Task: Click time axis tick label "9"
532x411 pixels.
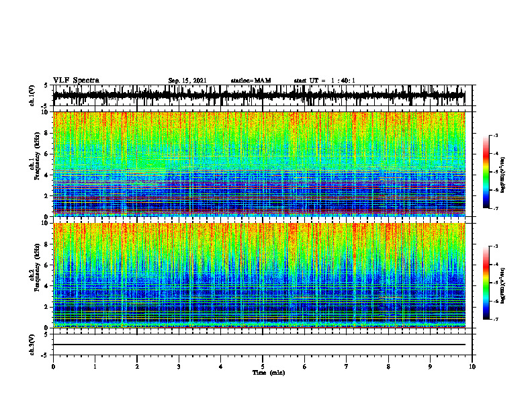Action: pos(430,367)
